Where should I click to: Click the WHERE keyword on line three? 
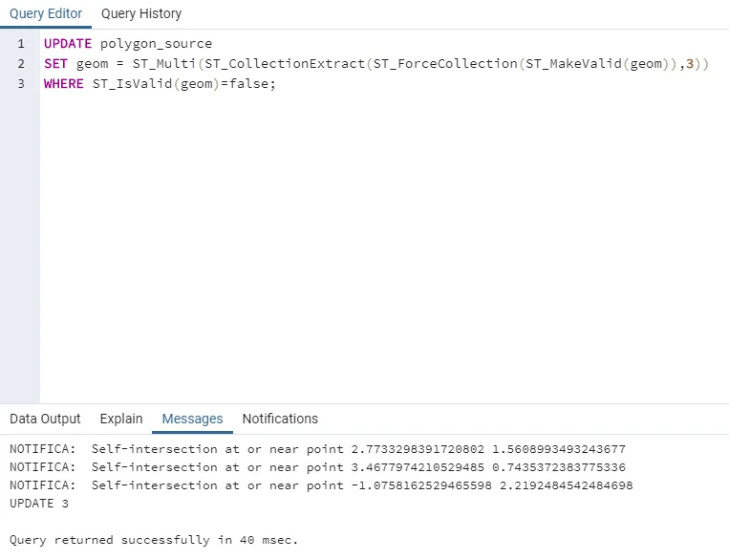pyautogui.click(x=64, y=84)
